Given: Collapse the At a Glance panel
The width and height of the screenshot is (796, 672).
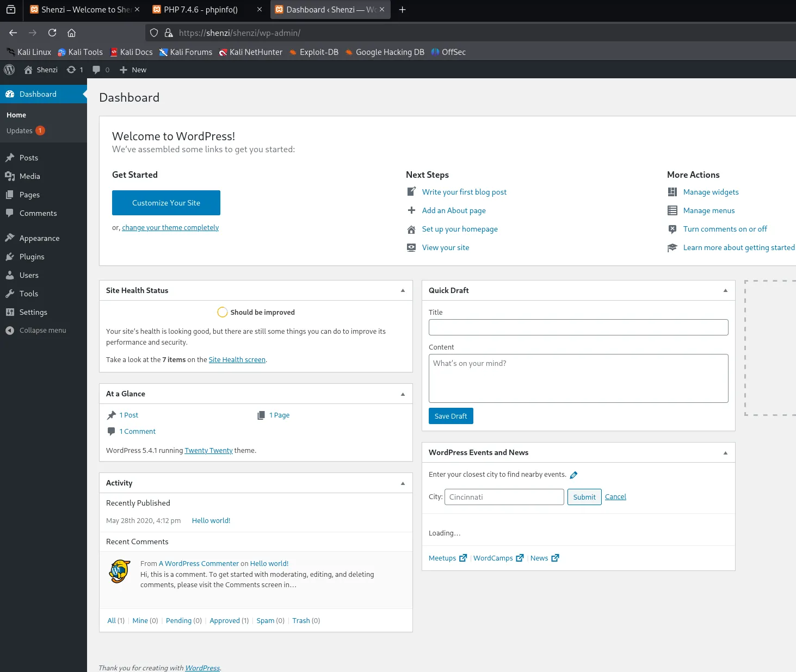Looking at the screenshot, I should (403, 394).
